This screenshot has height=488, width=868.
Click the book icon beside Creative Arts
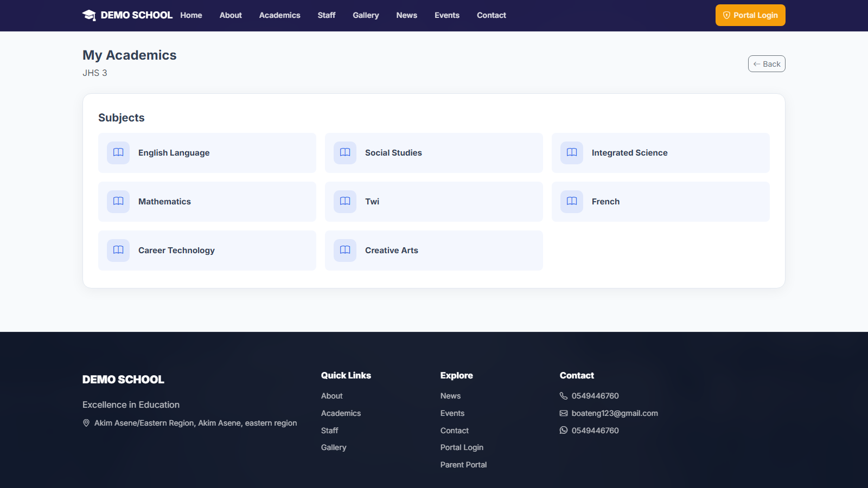345,250
